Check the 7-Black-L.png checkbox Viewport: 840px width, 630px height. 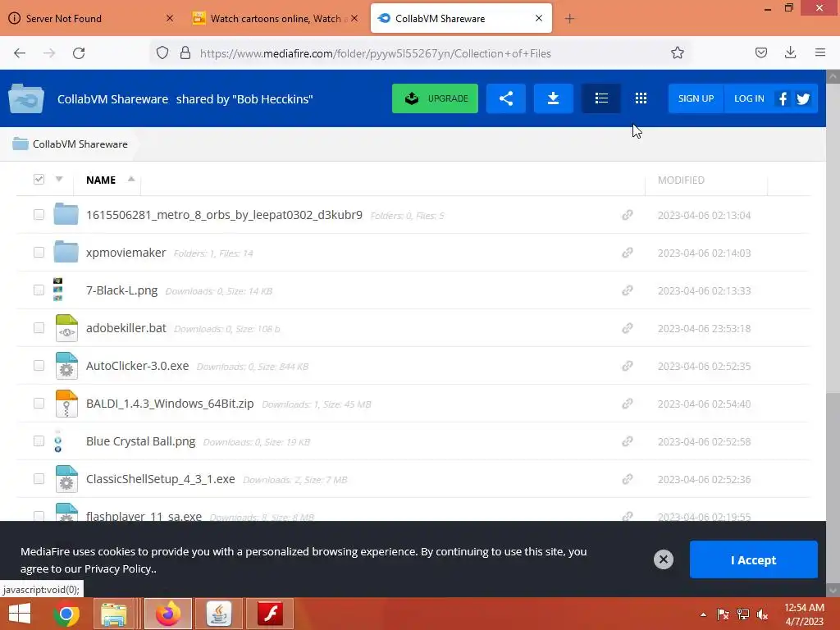[39, 290]
